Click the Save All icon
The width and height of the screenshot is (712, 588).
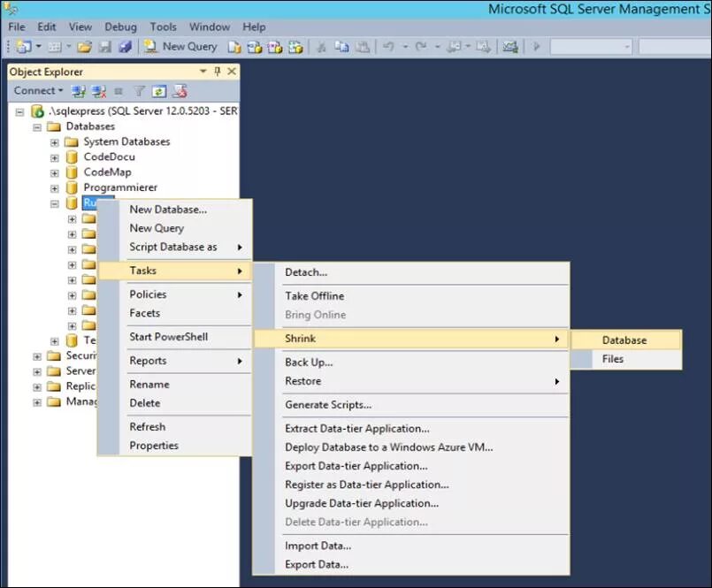(x=125, y=46)
